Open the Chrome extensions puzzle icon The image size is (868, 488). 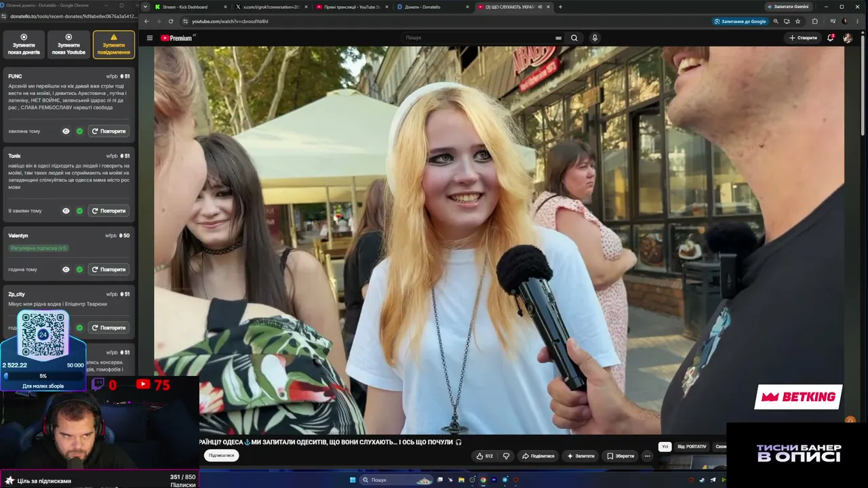point(815,21)
